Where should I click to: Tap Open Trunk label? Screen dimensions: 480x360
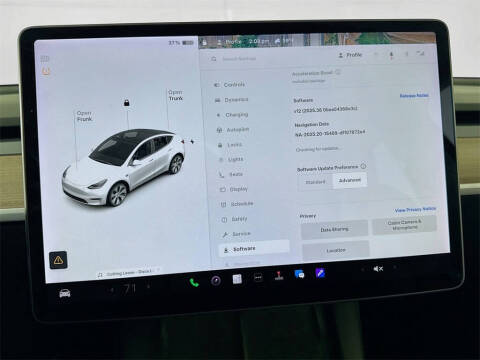coord(176,95)
